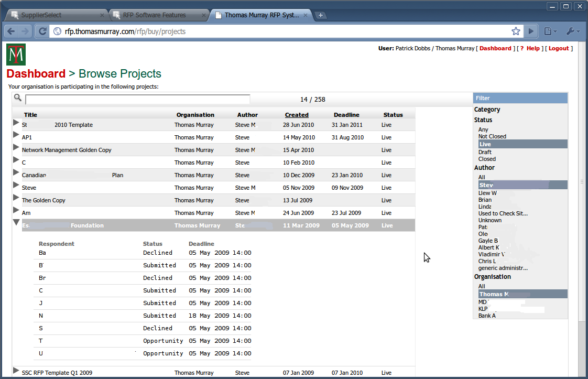Open SSC RFP Template Q1 2009 title
588x379 pixels.
pyautogui.click(x=57, y=373)
